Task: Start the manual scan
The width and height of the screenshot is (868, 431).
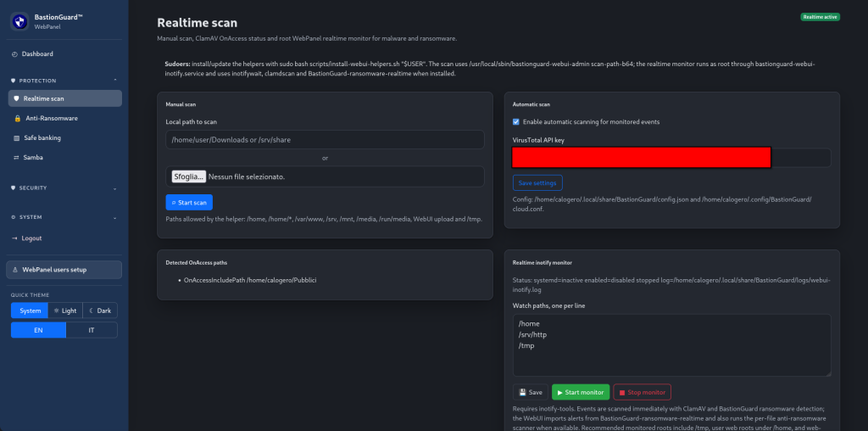Action: (x=189, y=203)
